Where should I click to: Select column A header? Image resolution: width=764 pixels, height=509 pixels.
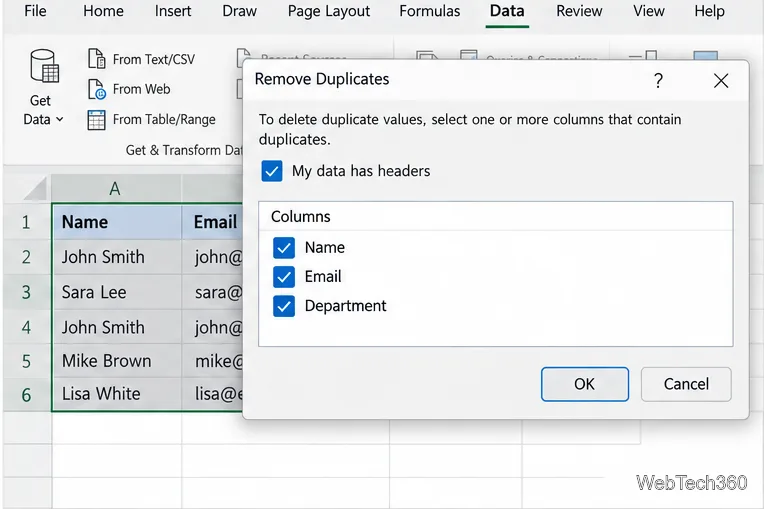point(115,189)
